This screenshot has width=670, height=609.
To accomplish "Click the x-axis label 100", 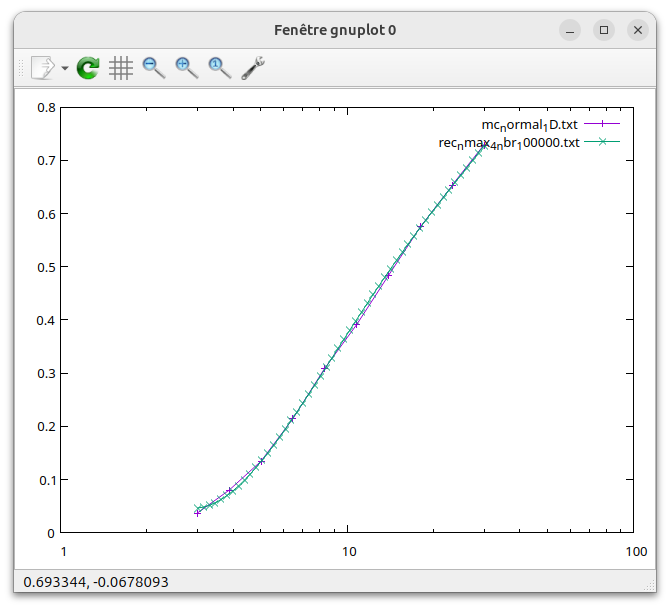I will (x=636, y=552).
